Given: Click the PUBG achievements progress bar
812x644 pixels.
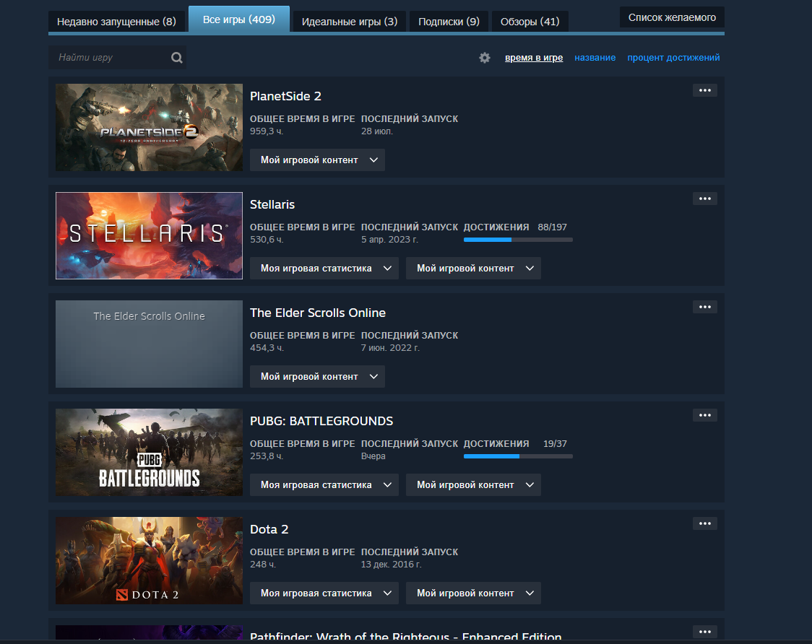Looking at the screenshot, I should click(x=518, y=456).
